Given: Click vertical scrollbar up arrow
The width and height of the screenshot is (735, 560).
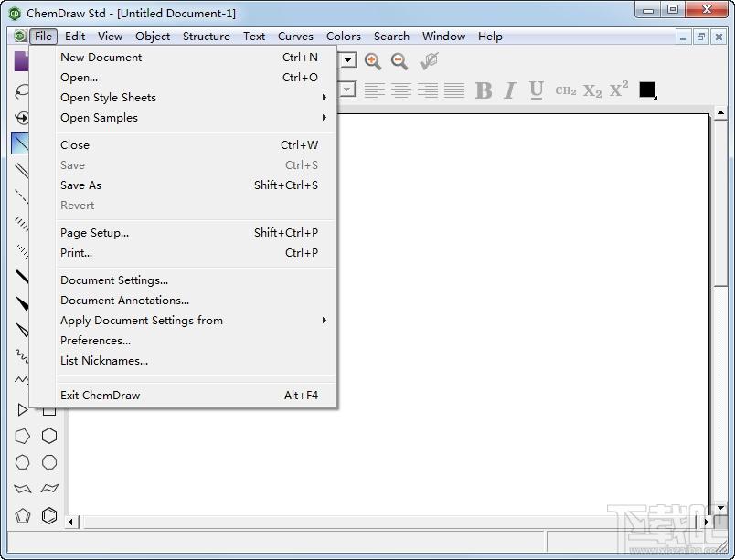Looking at the screenshot, I should (720, 113).
